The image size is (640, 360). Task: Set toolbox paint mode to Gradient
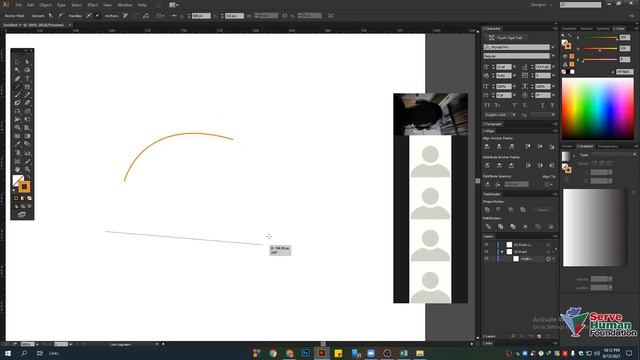pyautogui.click(x=22, y=198)
